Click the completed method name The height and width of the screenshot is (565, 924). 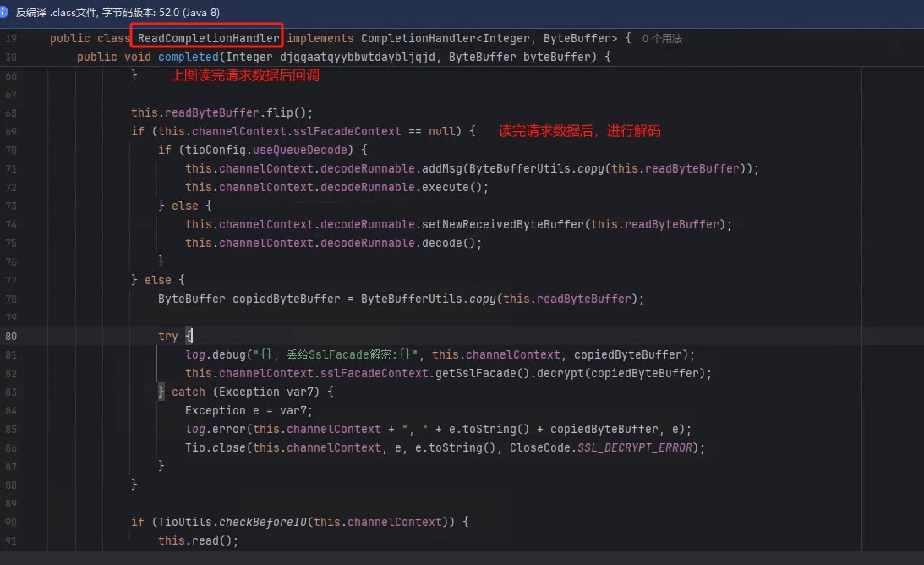pos(188,58)
